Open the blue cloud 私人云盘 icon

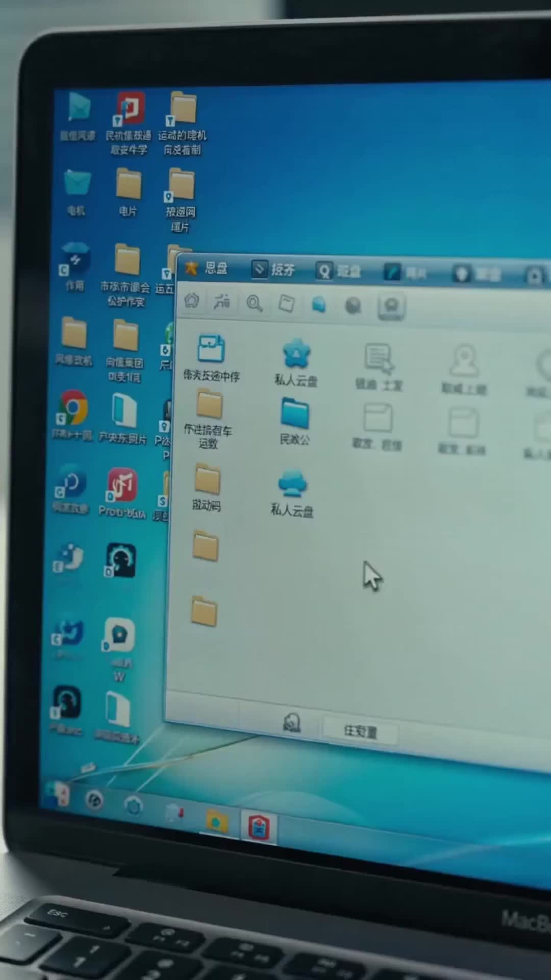(292, 483)
